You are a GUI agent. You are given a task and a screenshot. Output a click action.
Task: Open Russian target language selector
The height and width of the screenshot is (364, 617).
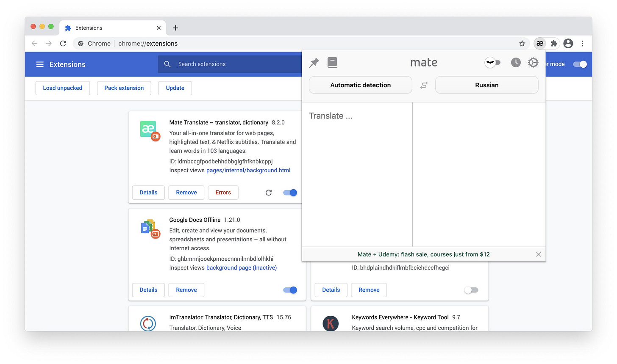[487, 85]
